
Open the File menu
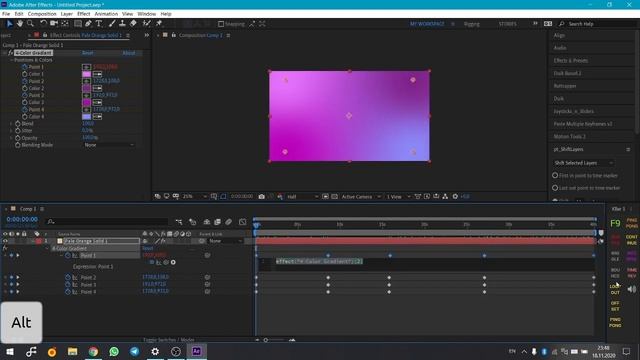(x=6, y=13)
